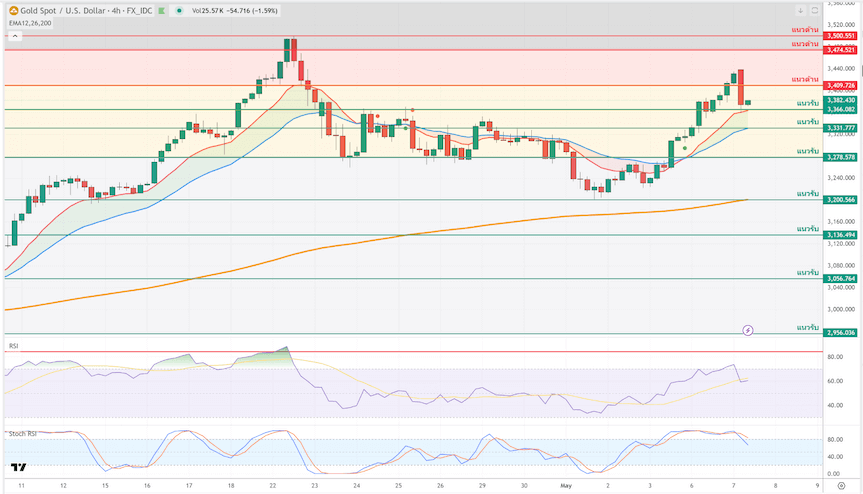Click the red RSI overbought line
Image resolution: width=863 pixels, height=494 pixels.
tap(413, 351)
